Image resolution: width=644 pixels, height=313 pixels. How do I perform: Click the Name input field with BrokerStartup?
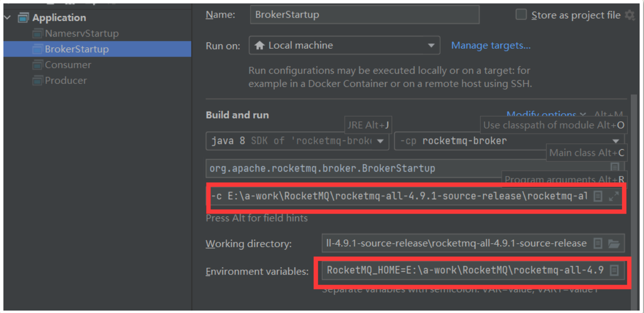coord(364,15)
